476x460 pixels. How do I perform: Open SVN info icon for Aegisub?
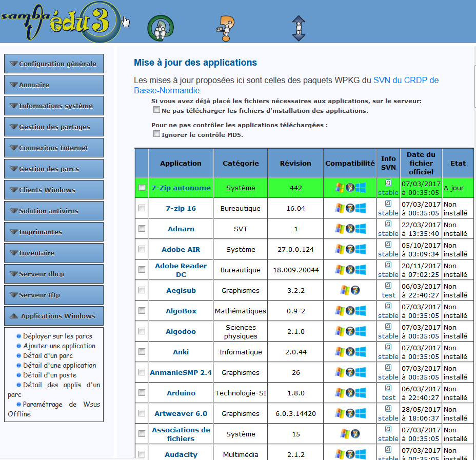(x=388, y=286)
